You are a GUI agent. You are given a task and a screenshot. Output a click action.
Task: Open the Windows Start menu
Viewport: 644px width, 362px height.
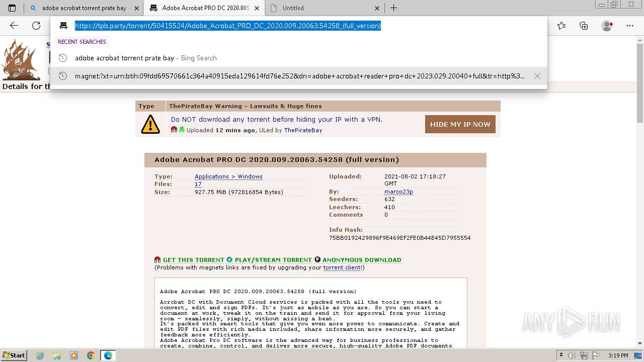(14, 355)
